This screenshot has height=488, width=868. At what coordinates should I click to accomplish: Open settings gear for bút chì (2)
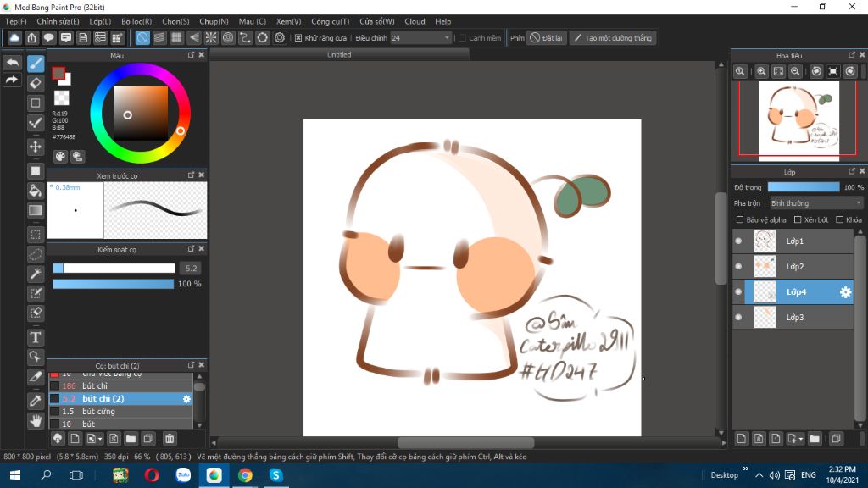pyautogui.click(x=186, y=399)
